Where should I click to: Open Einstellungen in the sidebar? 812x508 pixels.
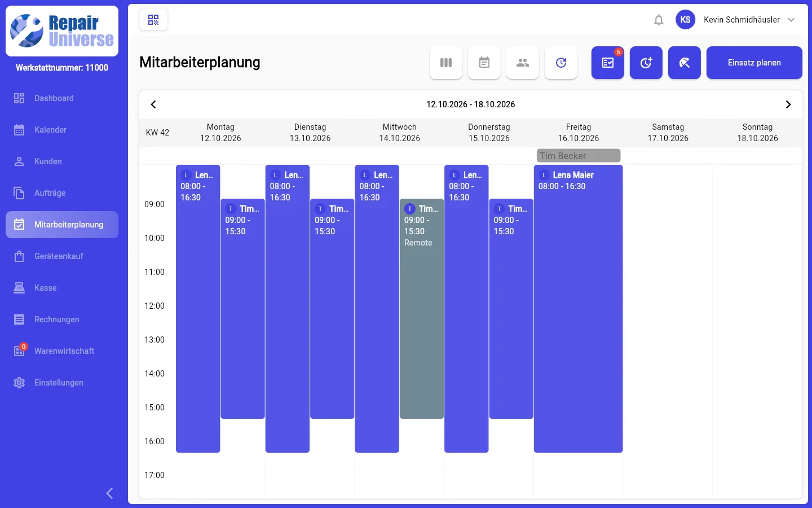point(62,383)
